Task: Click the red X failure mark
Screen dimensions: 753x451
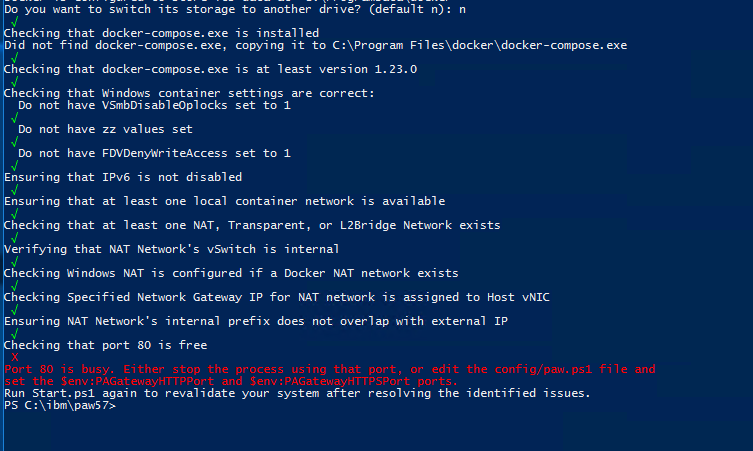Action: (15, 357)
